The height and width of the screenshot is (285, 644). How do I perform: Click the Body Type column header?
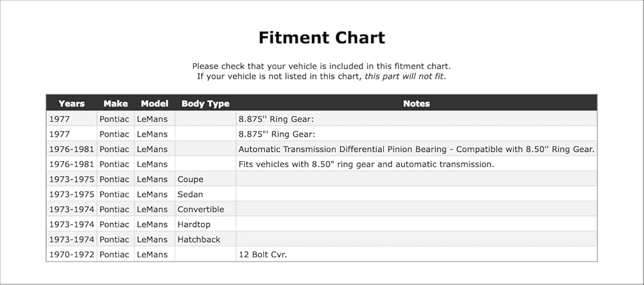click(205, 103)
